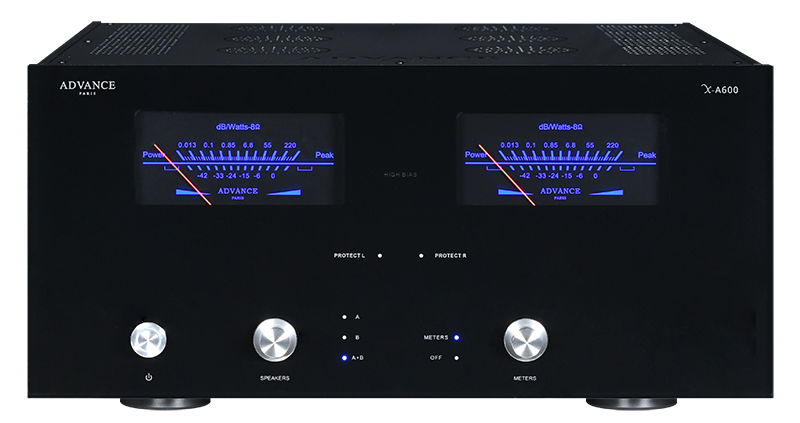
Task: Turn the METERS selector knob
Action: pos(526,340)
